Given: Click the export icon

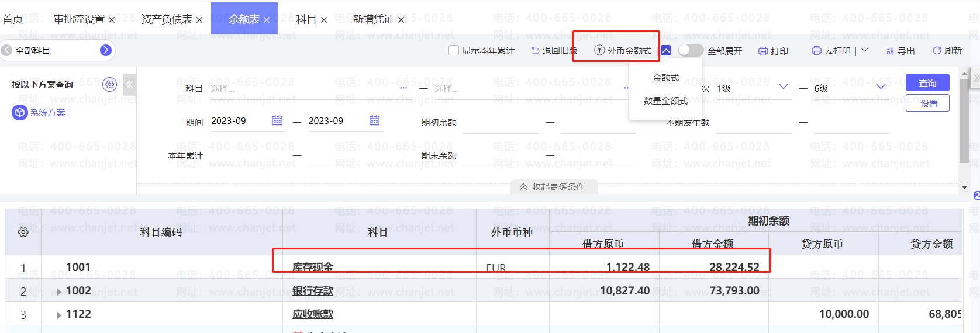Looking at the screenshot, I should click(890, 51).
